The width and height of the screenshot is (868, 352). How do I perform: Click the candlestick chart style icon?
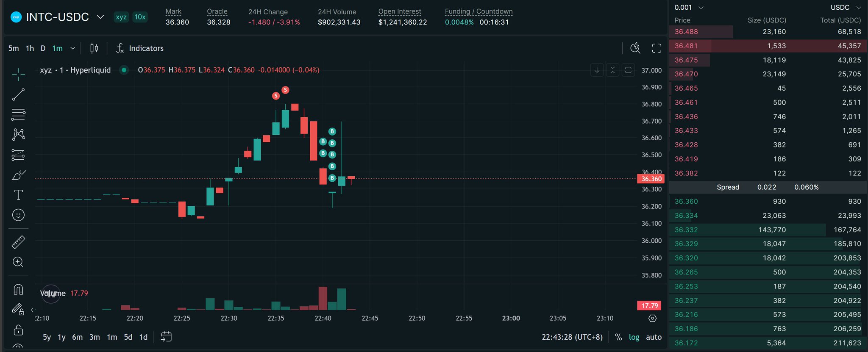(94, 48)
